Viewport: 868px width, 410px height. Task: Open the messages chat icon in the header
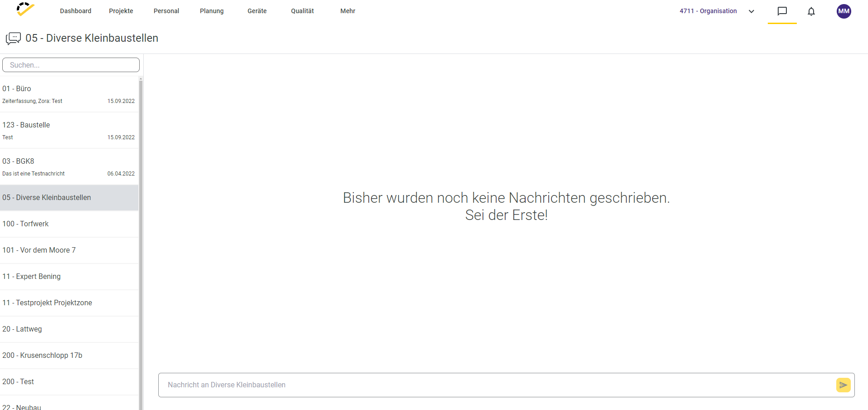point(782,11)
